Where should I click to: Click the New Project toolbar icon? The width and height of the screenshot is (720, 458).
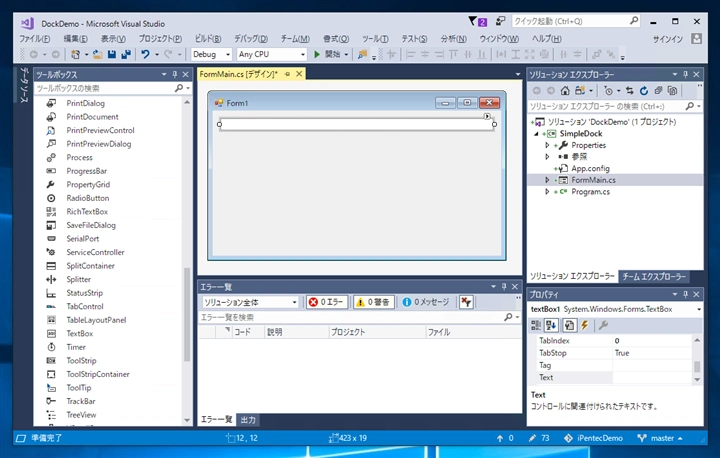[x=76, y=54]
